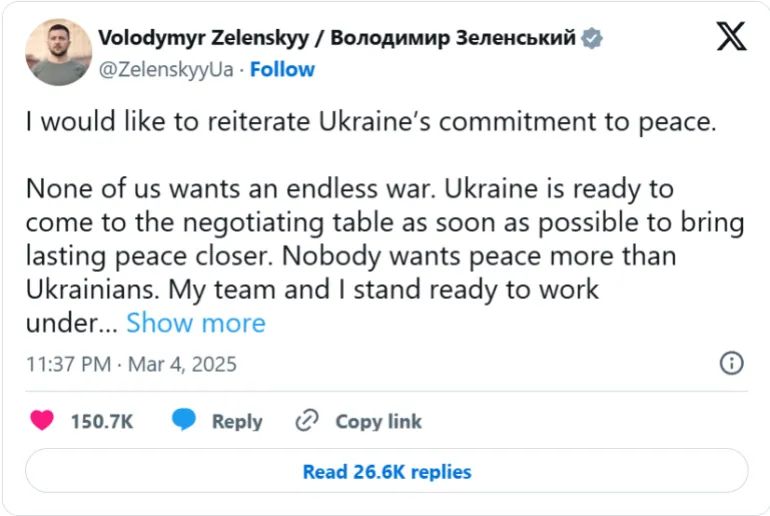
Task: Click the line starting "None of us wants"
Action: (x=350, y=188)
